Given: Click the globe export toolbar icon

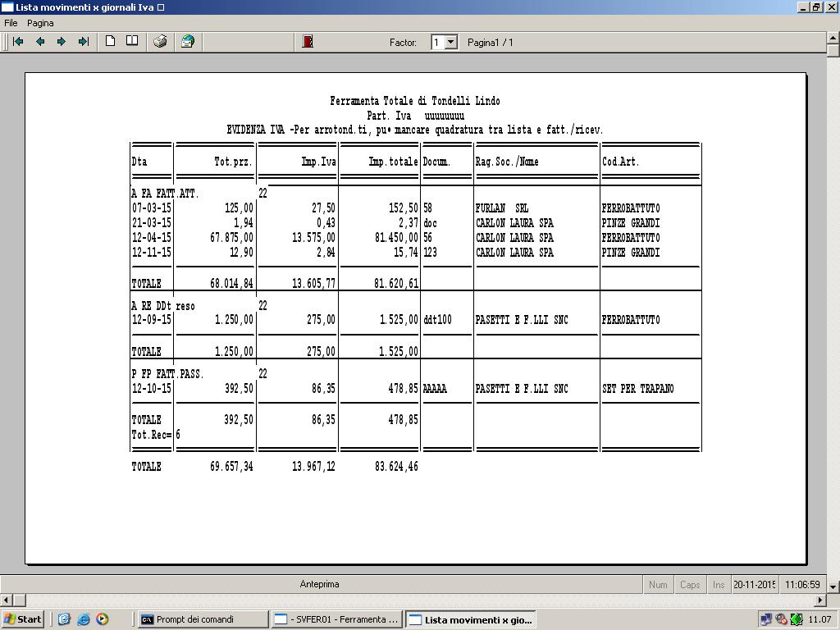Looking at the screenshot, I should [x=188, y=41].
